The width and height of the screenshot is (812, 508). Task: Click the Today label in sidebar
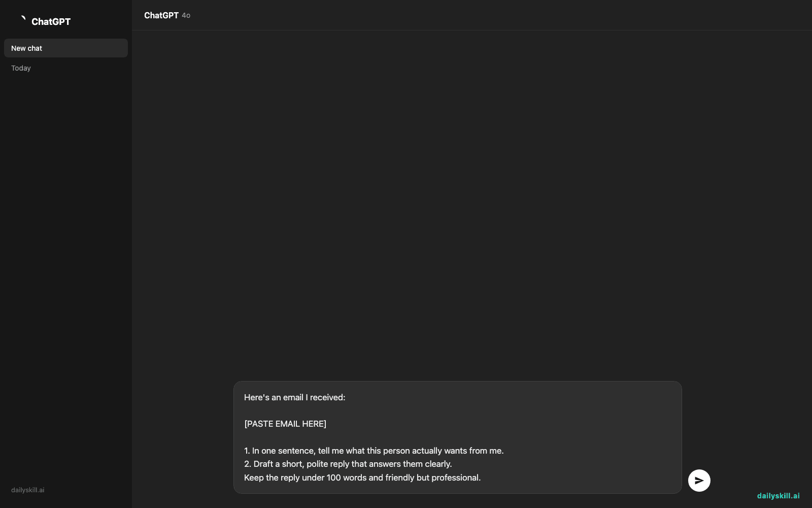21,68
